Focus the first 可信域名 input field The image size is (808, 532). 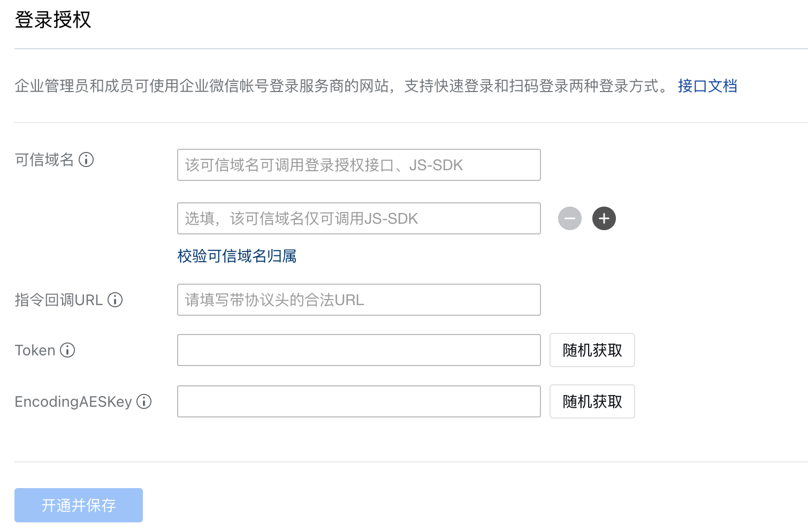click(x=359, y=165)
